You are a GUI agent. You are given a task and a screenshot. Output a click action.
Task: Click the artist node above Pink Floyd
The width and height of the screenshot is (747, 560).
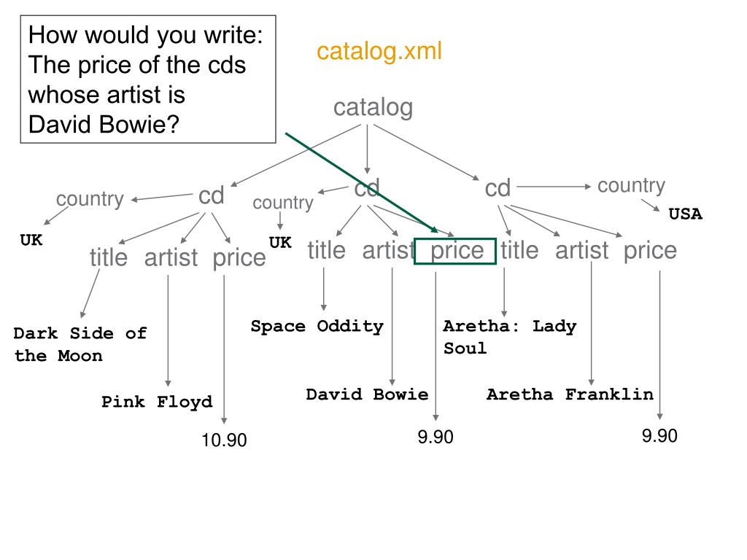(171, 257)
